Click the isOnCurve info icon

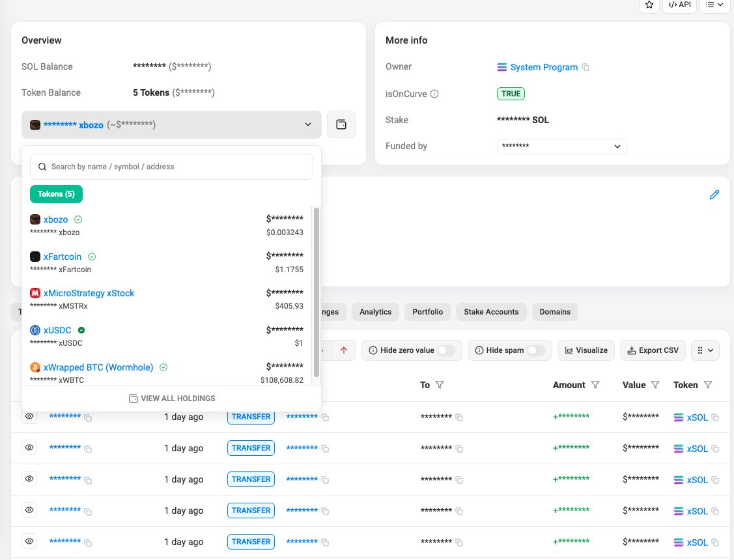[x=434, y=94]
